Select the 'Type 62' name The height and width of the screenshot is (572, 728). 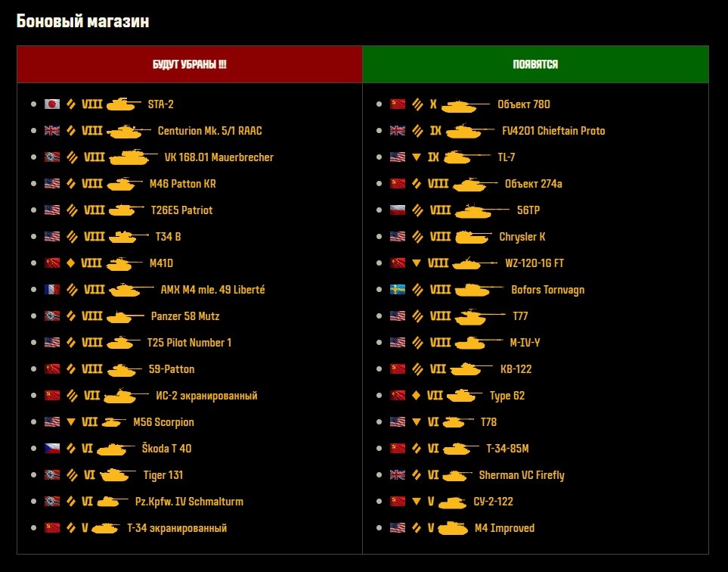(507, 396)
